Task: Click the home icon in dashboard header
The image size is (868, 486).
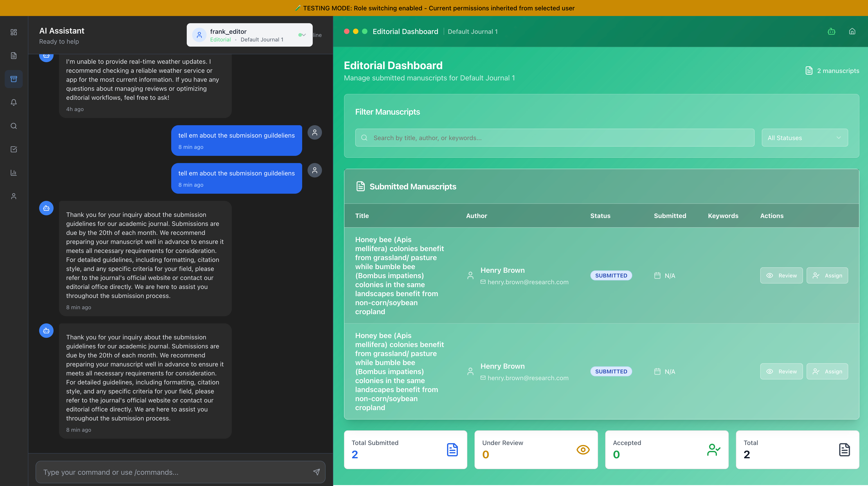Action: point(852,31)
